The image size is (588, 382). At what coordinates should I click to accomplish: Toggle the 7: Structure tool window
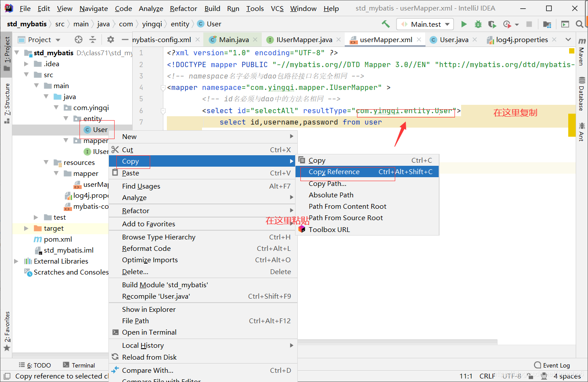pos(7,103)
